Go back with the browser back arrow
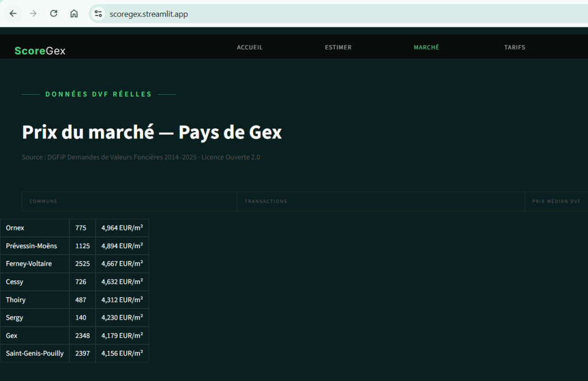588x381 pixels. [13, 14]
